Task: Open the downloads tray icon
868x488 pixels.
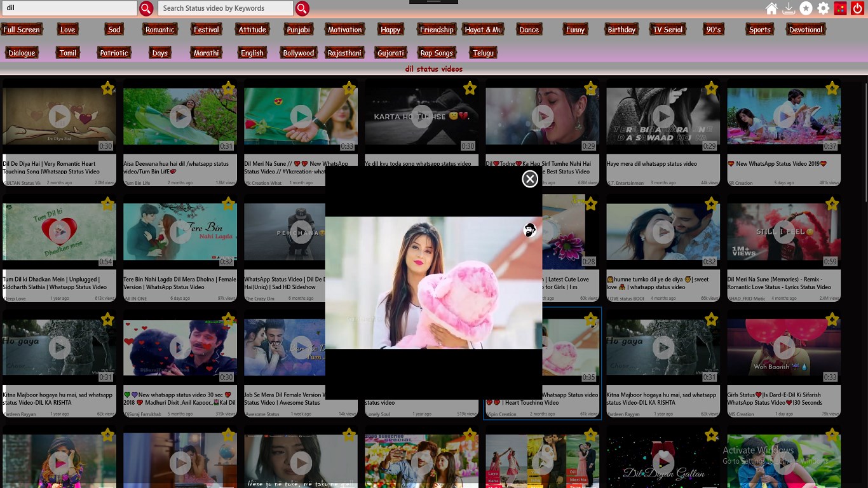Action: pos(789,8)
